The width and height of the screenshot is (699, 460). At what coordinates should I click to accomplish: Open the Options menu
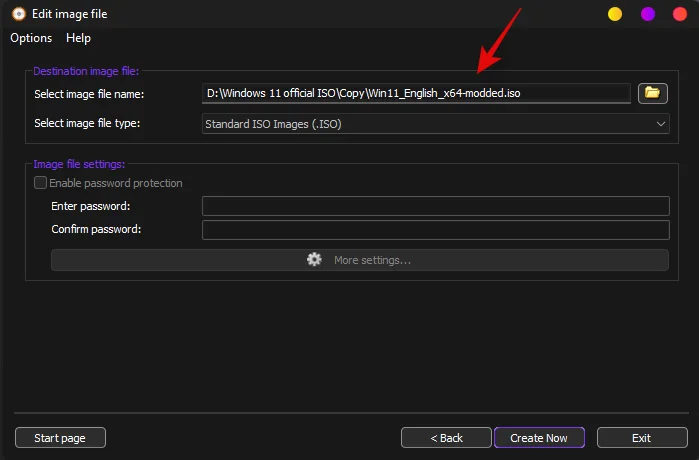(31, 38)
